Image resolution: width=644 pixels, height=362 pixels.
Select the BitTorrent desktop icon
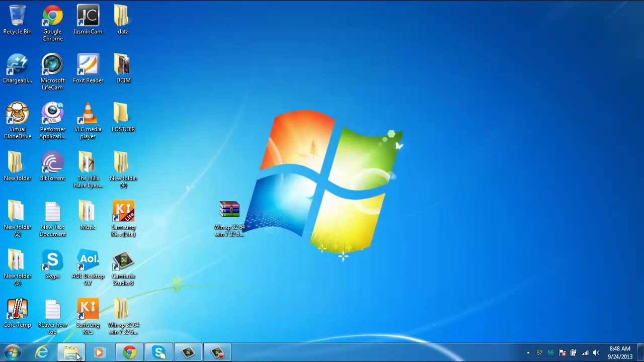click(52, 166)
